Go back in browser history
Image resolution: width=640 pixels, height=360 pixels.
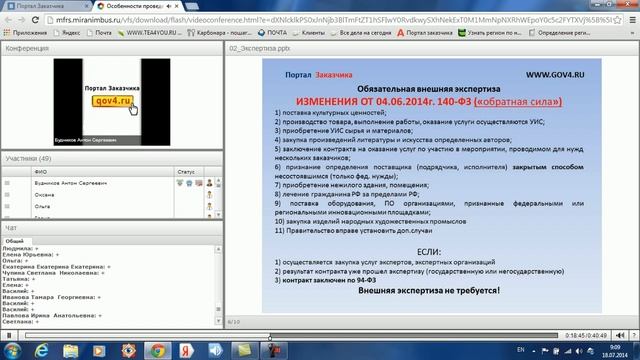click(8, 20)
